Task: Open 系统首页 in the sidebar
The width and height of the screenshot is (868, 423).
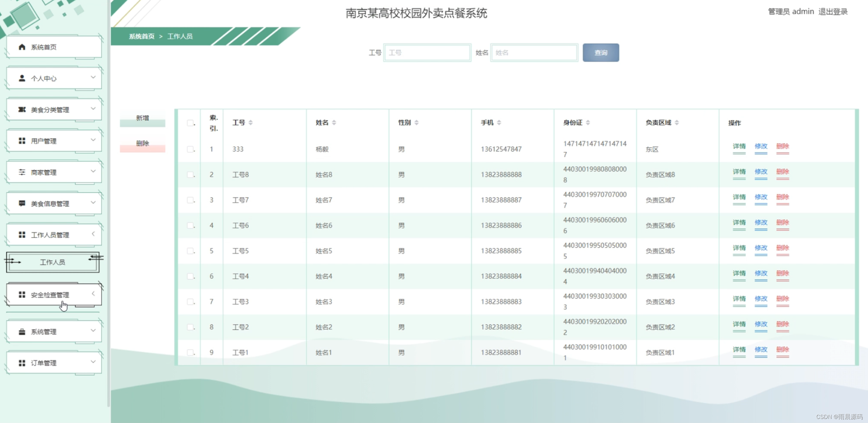Action: [x=54, y=47]
